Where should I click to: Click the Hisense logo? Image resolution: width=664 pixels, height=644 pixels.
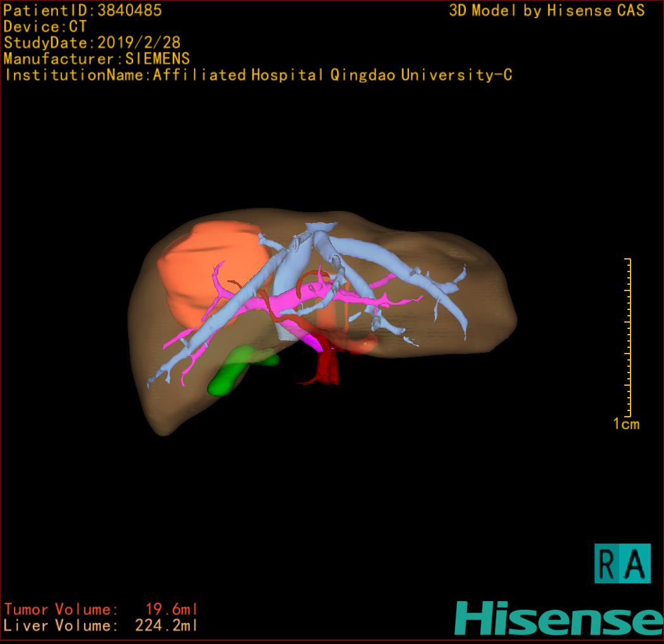pos(558,617)
